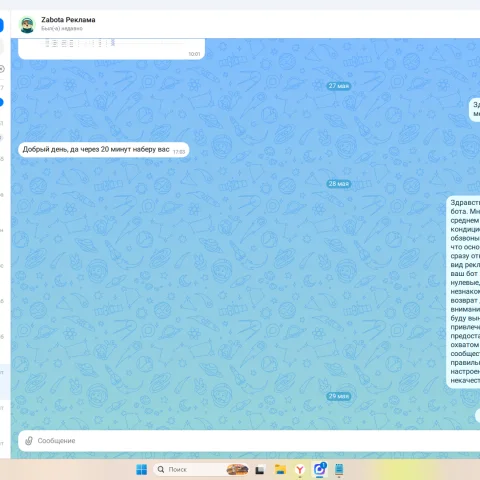Click the Поиск taskbar search box
This screenshot has width=480, height=480.
[202, 470]
